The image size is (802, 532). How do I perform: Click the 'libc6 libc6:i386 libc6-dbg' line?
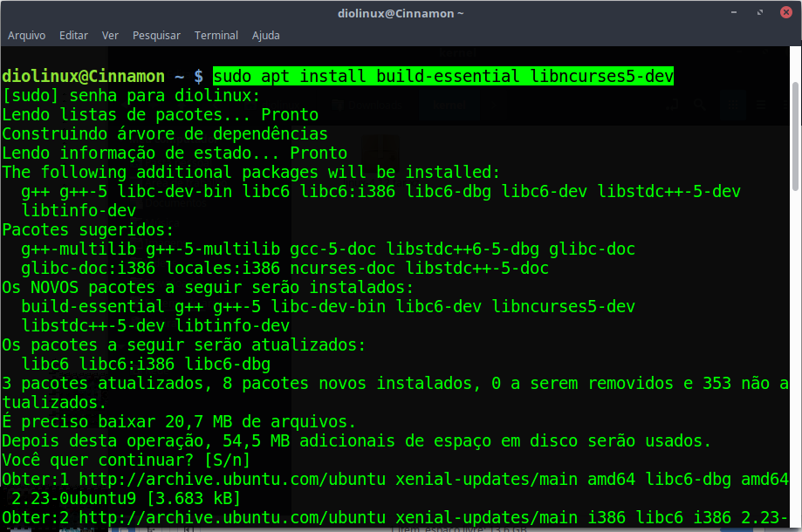pos(146,364)
